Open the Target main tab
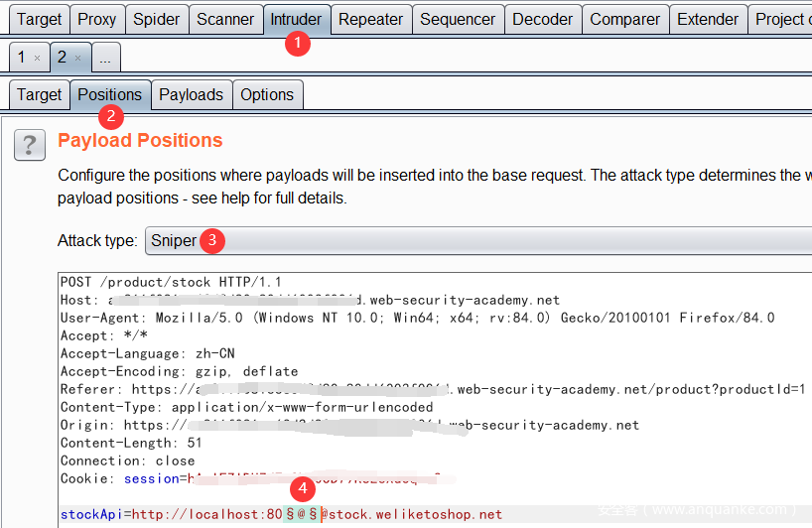The image size is (812, 528). pyautogui.click(x=40, y=20)
